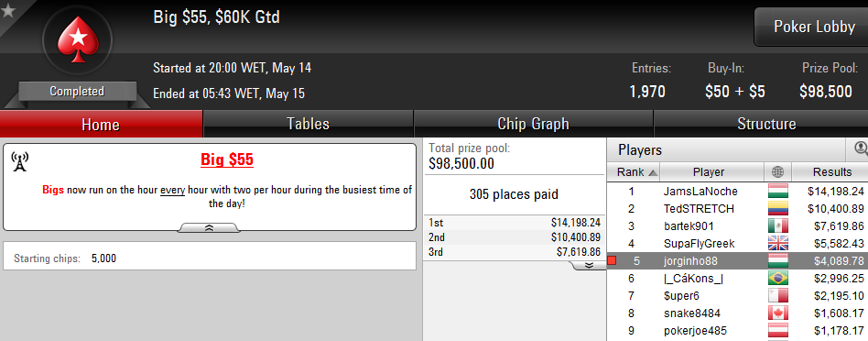
Task: Sort by the Results column header
Action: [x=831, y=172]
